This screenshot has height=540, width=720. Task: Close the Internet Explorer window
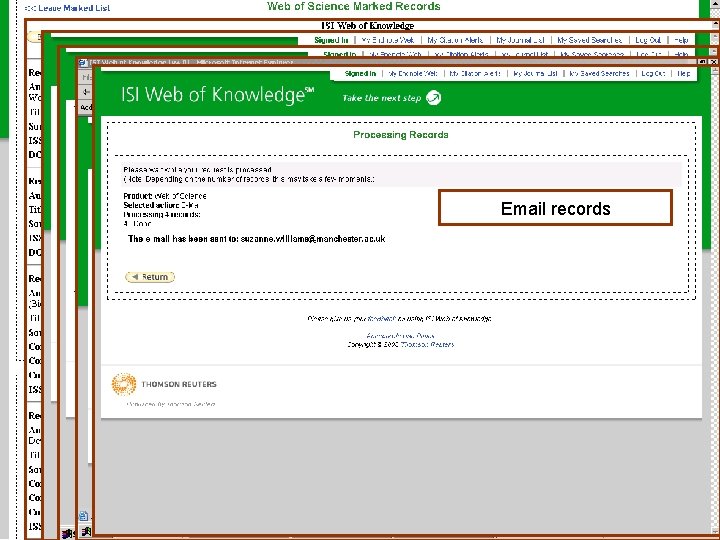pos(713,62)
